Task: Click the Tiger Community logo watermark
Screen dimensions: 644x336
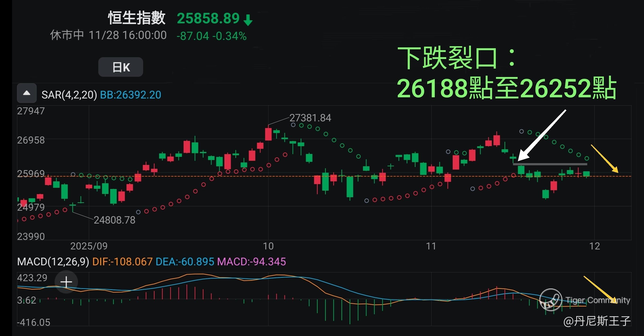Action: click(550, 300)
